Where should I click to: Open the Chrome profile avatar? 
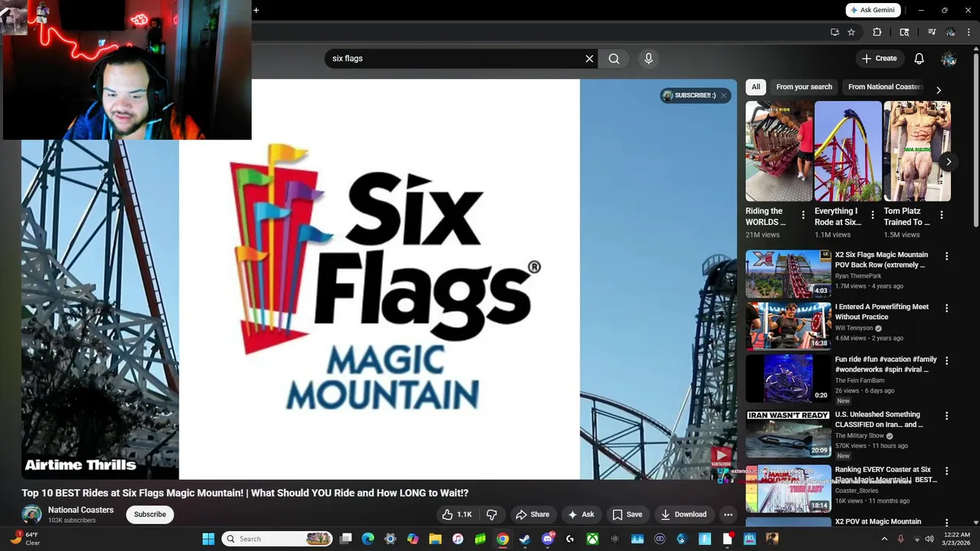pos(950,32)
